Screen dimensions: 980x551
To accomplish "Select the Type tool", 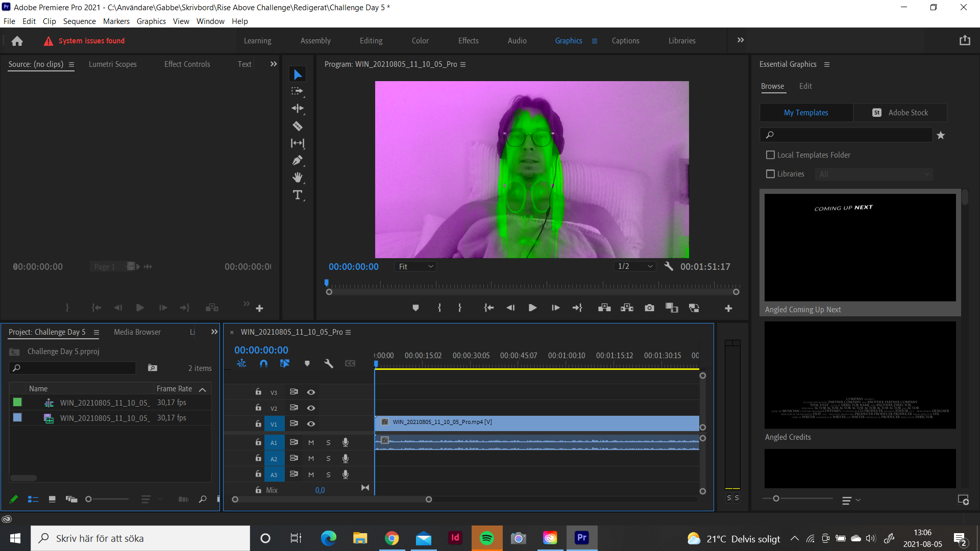I will 298,194.
